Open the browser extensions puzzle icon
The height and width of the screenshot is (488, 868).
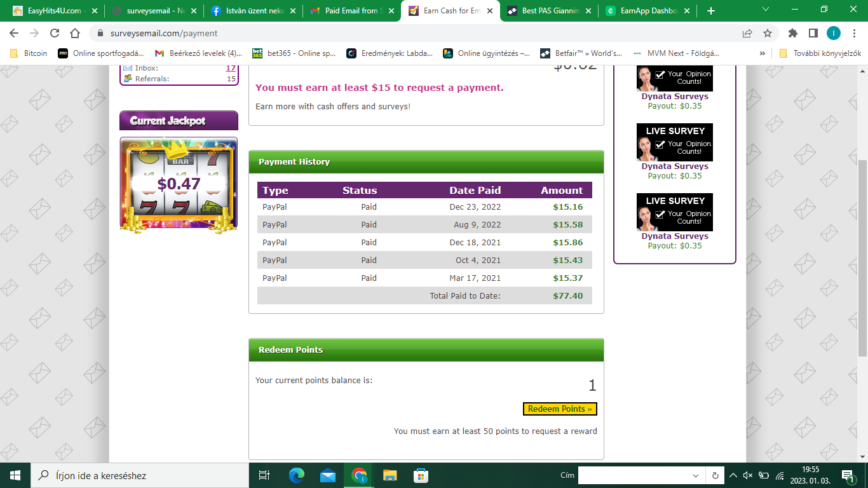[792, 33]
